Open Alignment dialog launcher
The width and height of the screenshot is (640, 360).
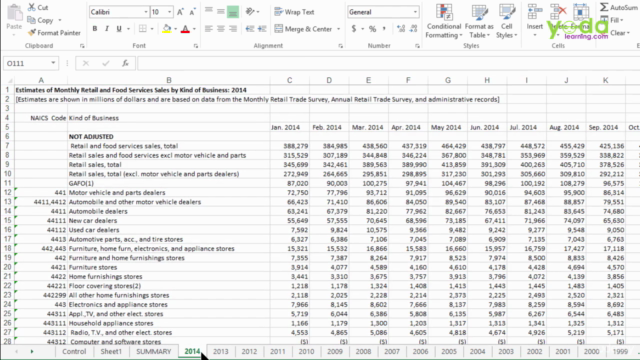click(341, 46)
